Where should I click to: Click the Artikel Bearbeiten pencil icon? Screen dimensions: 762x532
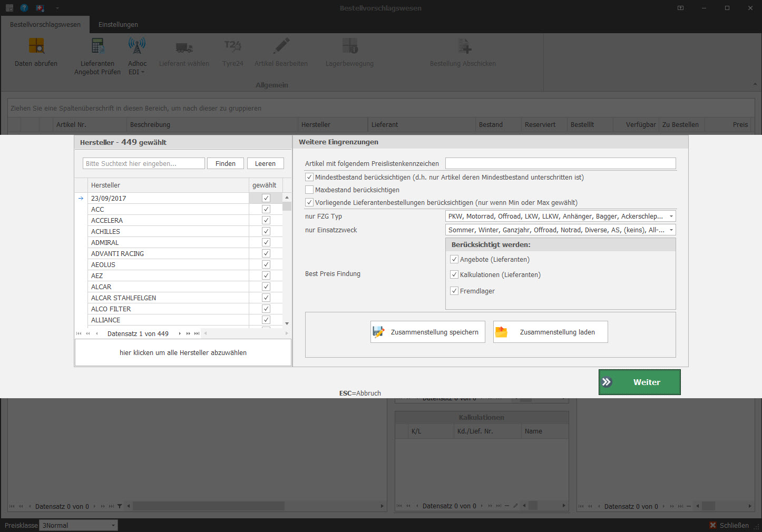tap(281, 46)
